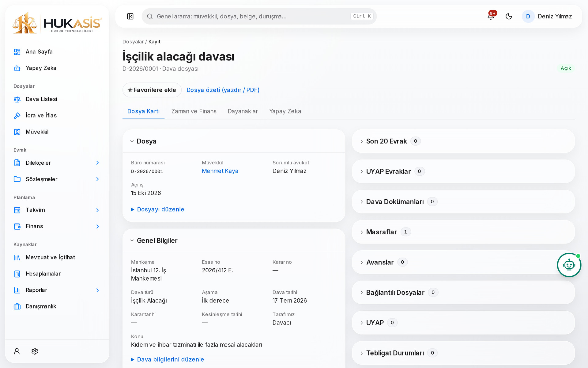Collapse the sidebar panel icon
The image size is (588, 368).
coord(130,16)
